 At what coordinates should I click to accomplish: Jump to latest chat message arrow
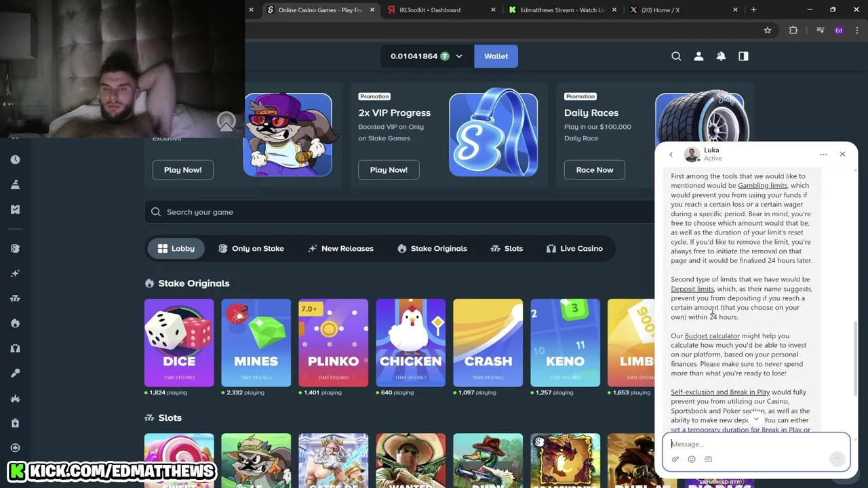tap(756, 419)
